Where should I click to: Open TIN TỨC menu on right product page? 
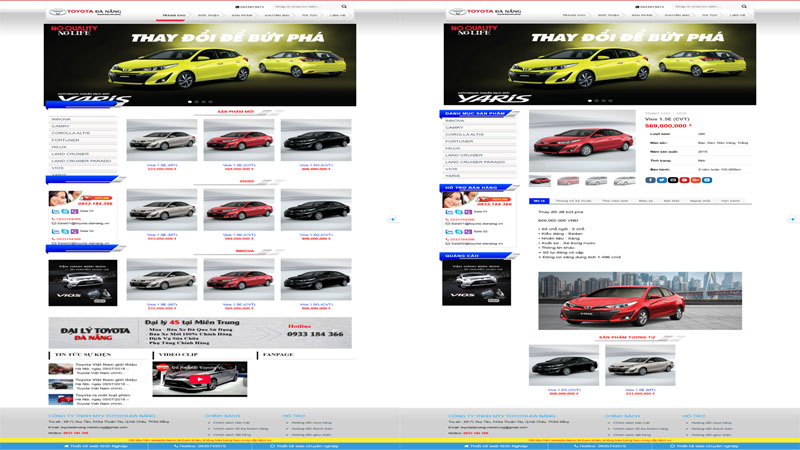coord(709,15)
